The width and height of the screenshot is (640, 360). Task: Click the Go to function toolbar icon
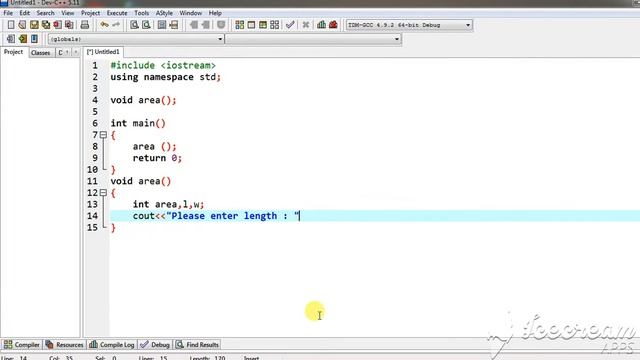coord(162,25)
